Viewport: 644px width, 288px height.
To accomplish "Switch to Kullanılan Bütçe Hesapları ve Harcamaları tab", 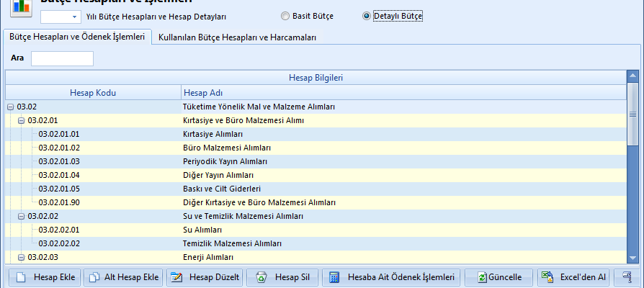I will pos(237,37).
